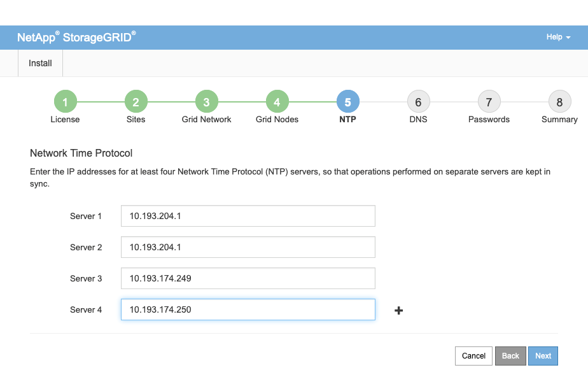Screen dimensions: 588x377
Task: Open step 8 Summary circle
Action: (x=559, y=102)
